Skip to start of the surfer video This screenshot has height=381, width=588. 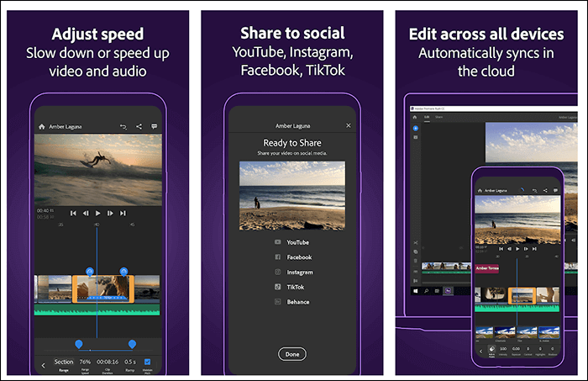point(73,214)
